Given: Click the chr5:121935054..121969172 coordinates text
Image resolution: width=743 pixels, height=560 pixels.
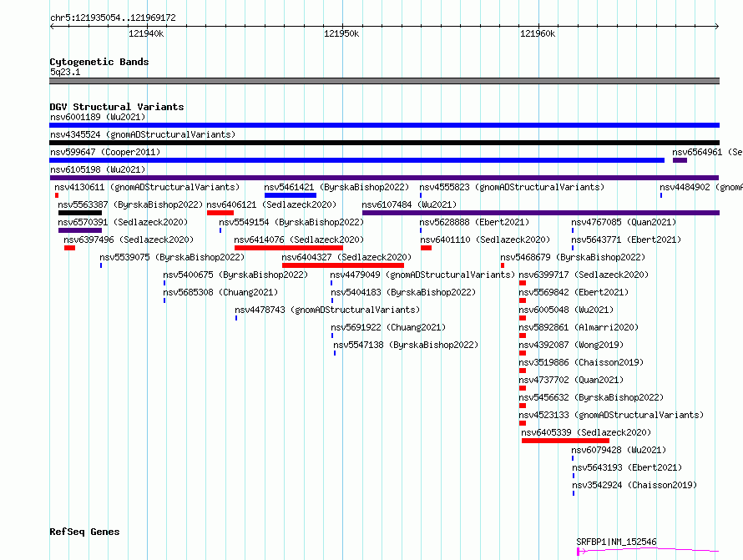Looking at the screenshot, I should tap(113, 18).
